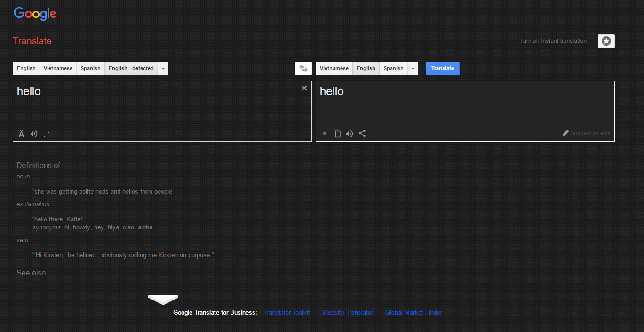Screen dimensions: 644x332
Task: Select the English - detected source tab
Action: click(x=131, y=68)
